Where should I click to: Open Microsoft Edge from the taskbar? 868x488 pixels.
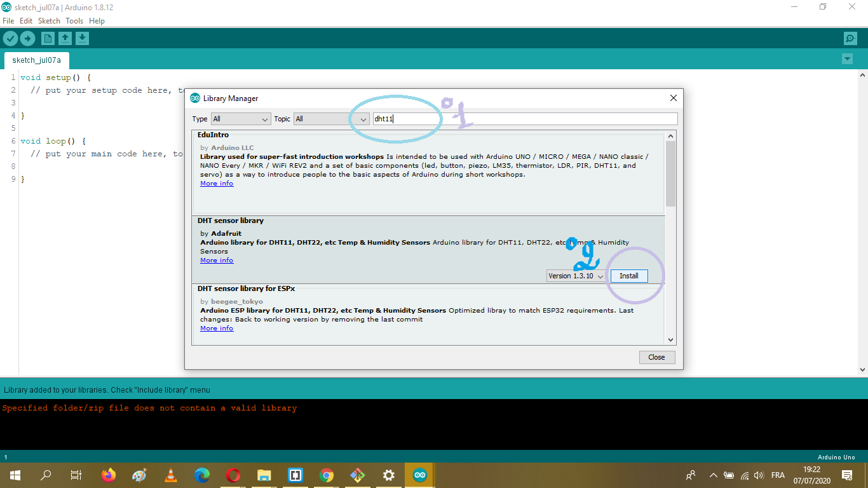(202, 475)
